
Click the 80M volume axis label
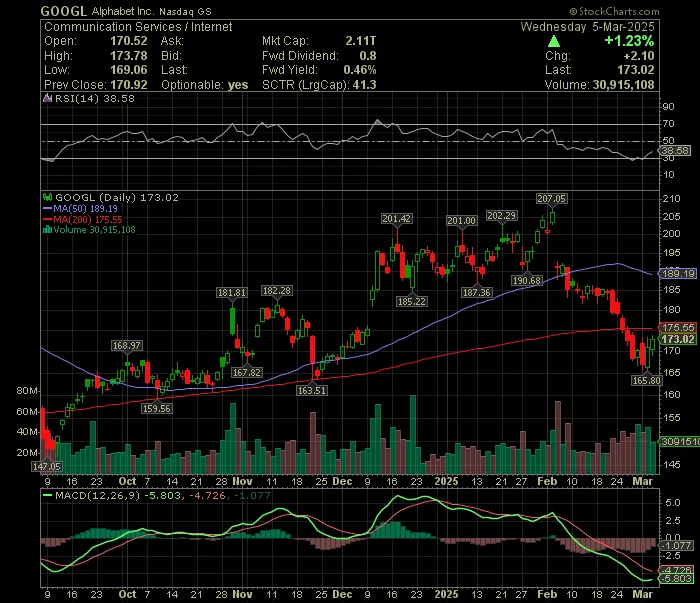point(27,391)
